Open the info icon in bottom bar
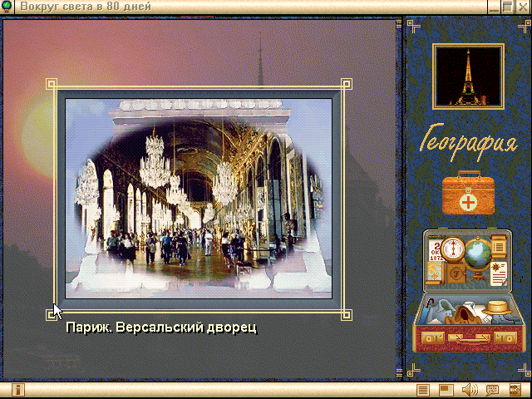The image size is (532, 399). coord(18,390)
